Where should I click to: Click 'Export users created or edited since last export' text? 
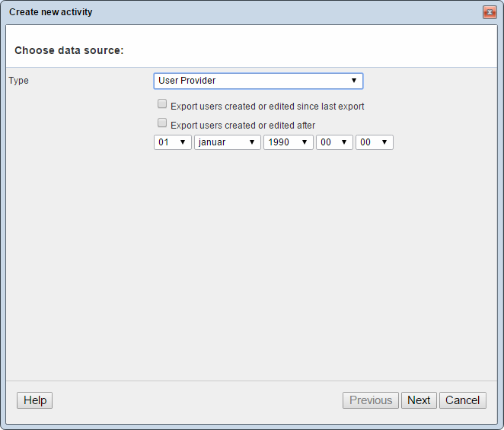tap(267, 107)
